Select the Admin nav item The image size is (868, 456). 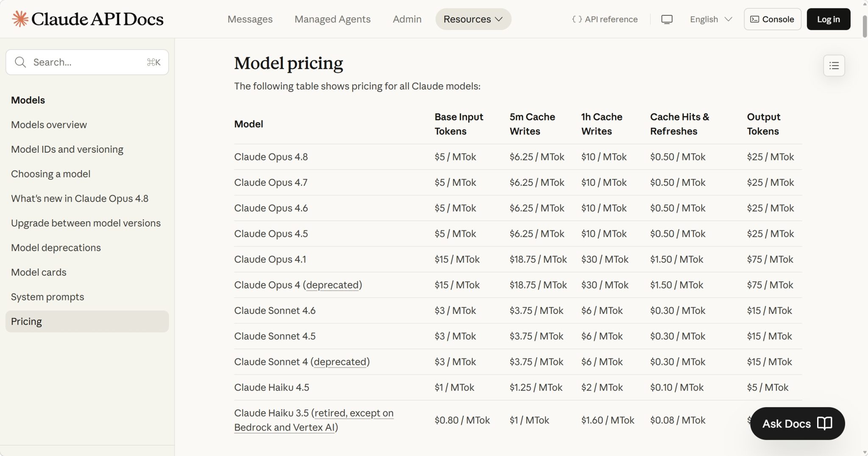[x=407, y=19]
